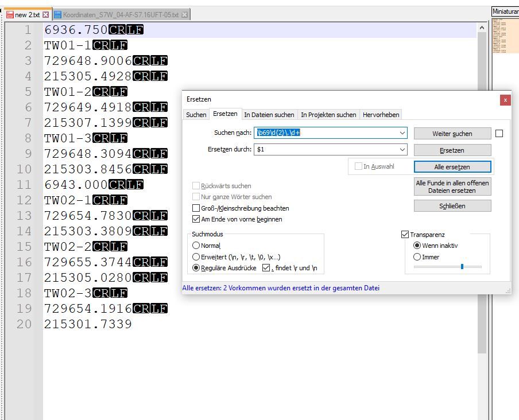The height and width of the screenshot is (420, 519).
Task: Click line 4 text 215305.4928
Action: point(88,76)
